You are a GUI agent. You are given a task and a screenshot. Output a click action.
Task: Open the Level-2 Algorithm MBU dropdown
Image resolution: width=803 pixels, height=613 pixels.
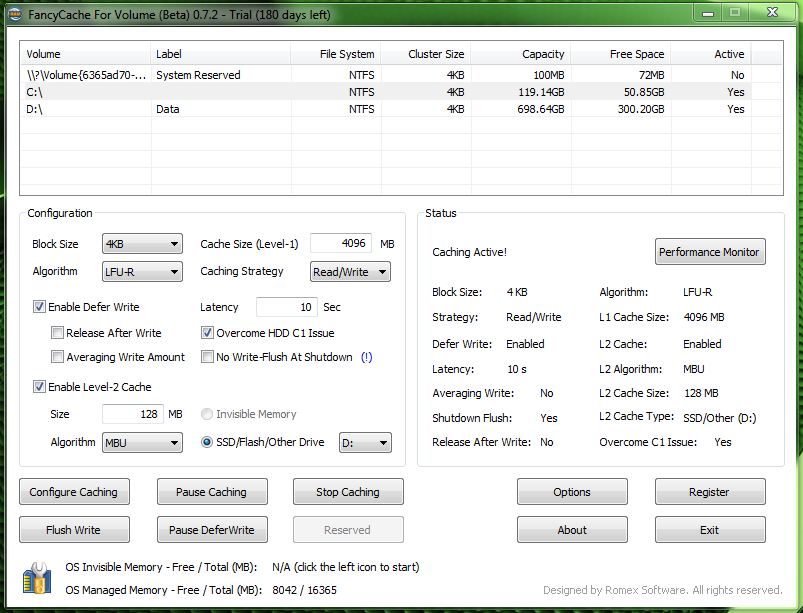tap(142, 442)
